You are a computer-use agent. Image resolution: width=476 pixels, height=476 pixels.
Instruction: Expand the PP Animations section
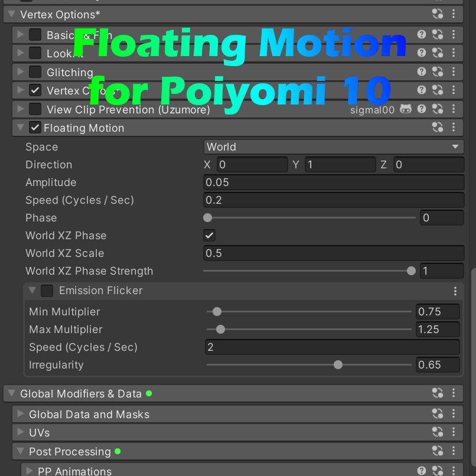point(29,471)
